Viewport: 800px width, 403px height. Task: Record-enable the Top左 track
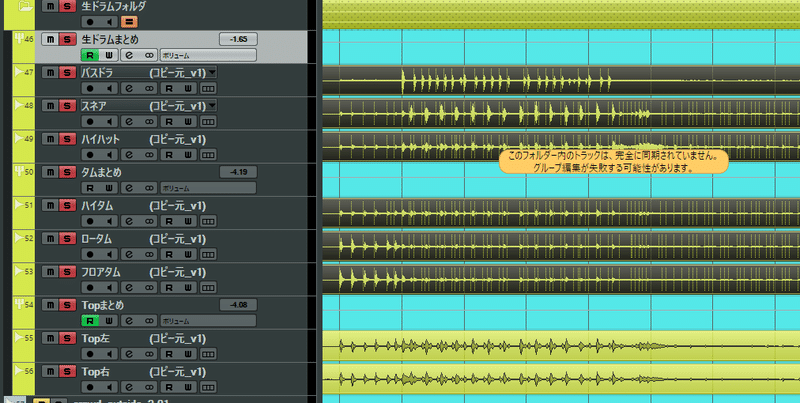pyautogui.click(x=90, y=354)
